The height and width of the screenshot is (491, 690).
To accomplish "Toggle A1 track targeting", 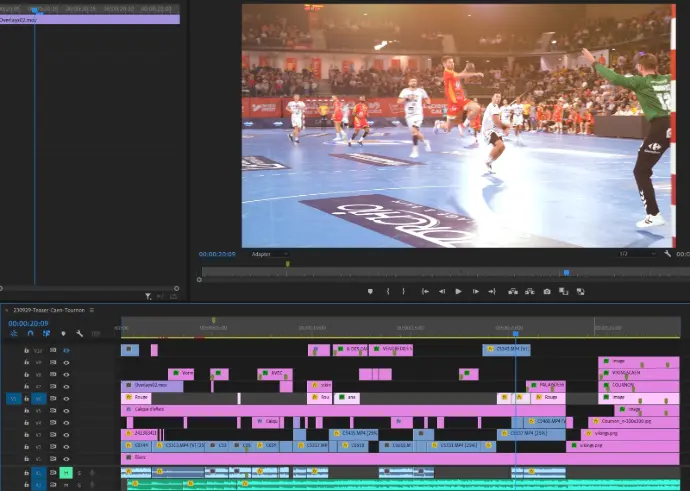I will (x=39, y=473).
